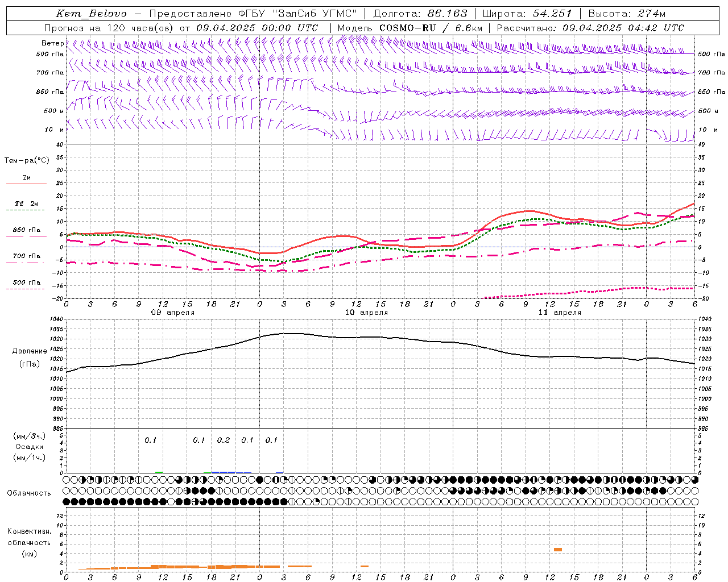
Task: Select the Конвективн. convective cloud label
Action: tap(30, 531)
